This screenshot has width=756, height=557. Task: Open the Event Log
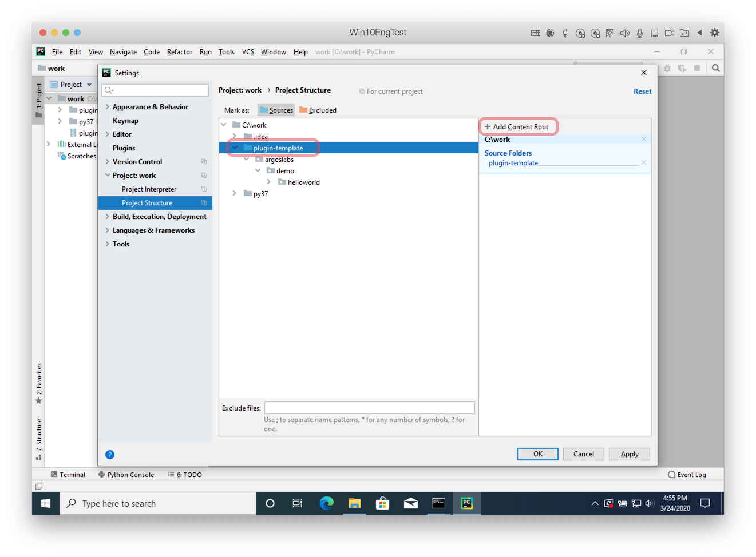(687, 475)
